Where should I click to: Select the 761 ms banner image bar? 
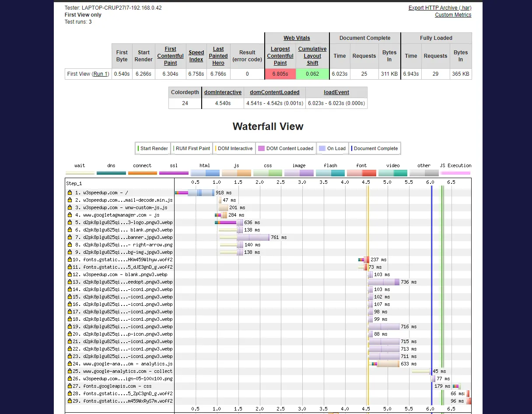coord(253,237)
